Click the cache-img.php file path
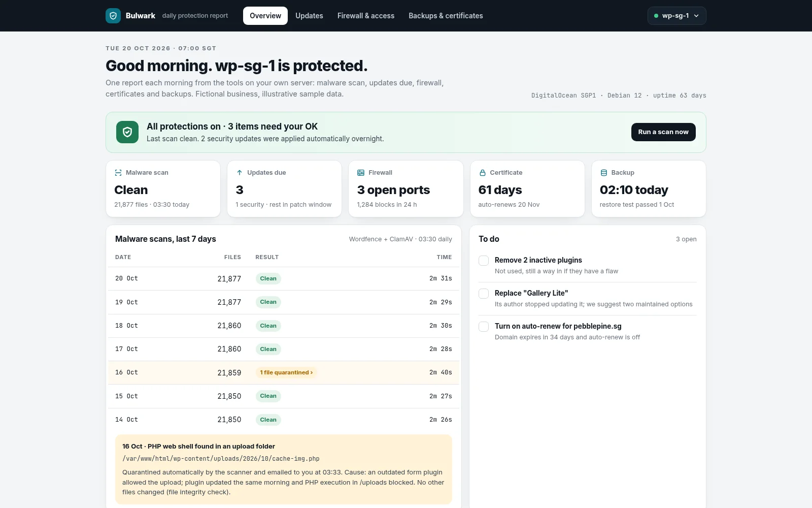This screenshot has height=508, width=812. point(221,459)
